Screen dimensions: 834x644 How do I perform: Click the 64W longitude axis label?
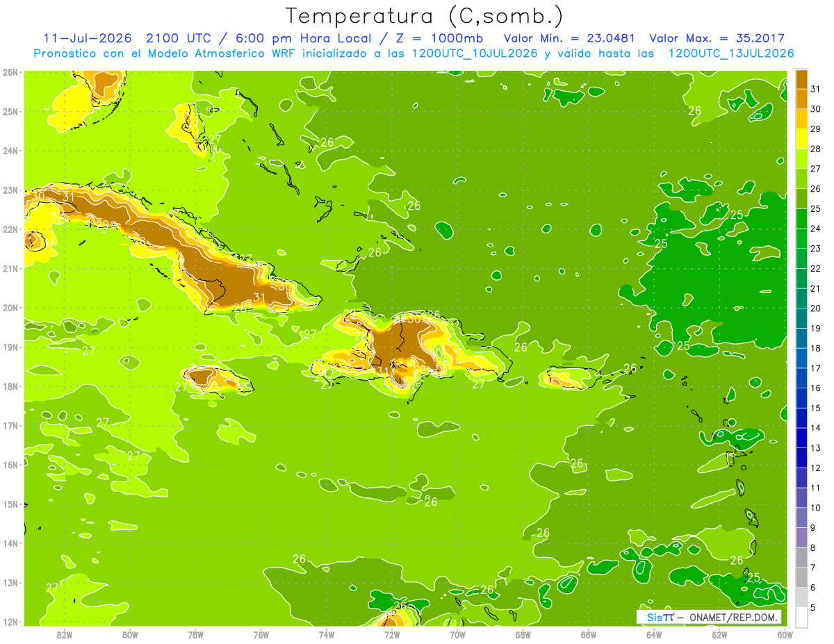(654, 634)
